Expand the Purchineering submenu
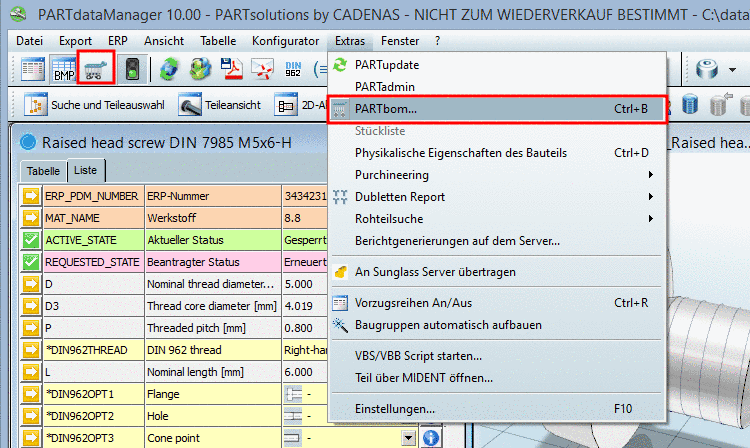 pyautogui.click(x=497, y=175)
